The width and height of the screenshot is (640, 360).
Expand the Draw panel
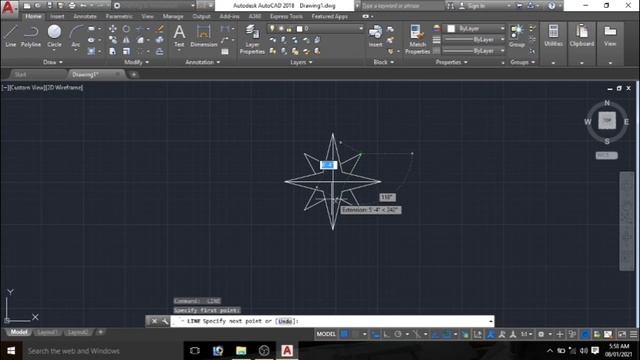[53, 62]
